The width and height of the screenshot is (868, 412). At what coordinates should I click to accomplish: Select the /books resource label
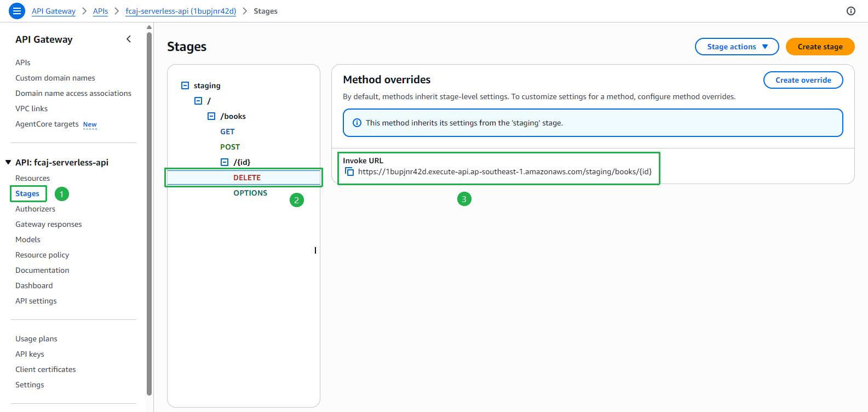(x=233, y=116)
